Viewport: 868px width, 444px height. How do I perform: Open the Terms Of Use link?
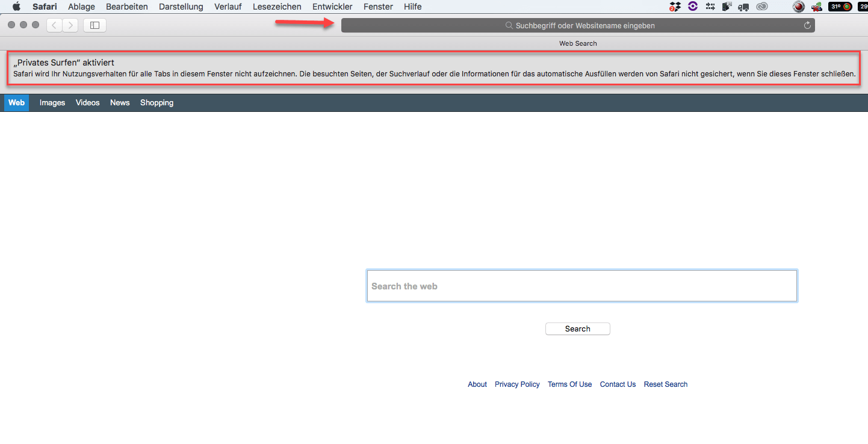click(569, 384)
